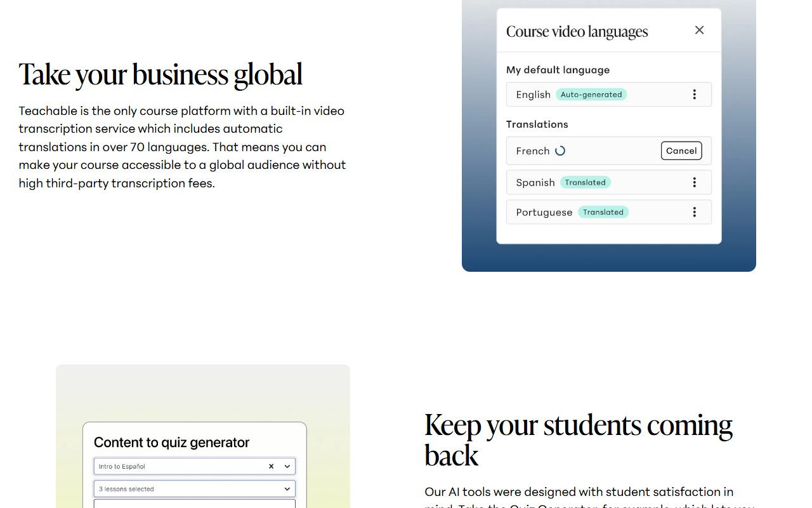
Task: Open options menu for English language
Action: click(695, 95)
